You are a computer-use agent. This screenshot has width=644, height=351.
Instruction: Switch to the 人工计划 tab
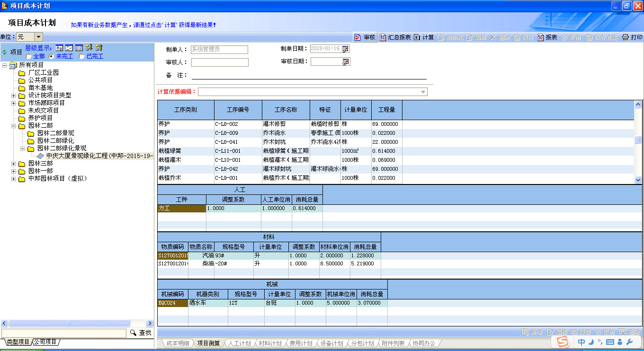(239, 343)
